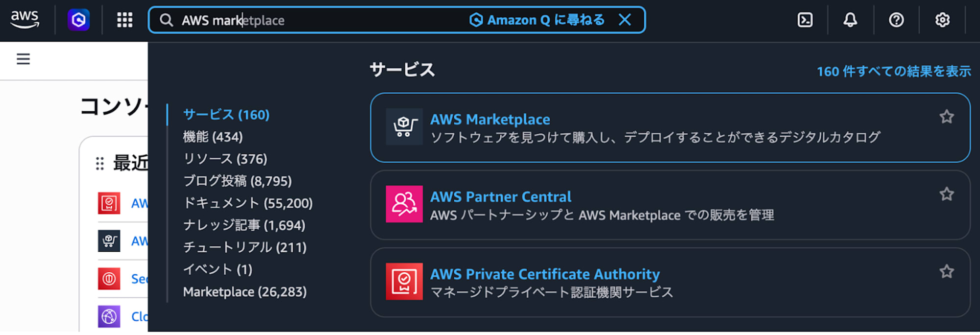The height and width of the screenshot is (335, 980).
Task: Click the Amazon Q に尋ねる button
Action: pos(537,20)
